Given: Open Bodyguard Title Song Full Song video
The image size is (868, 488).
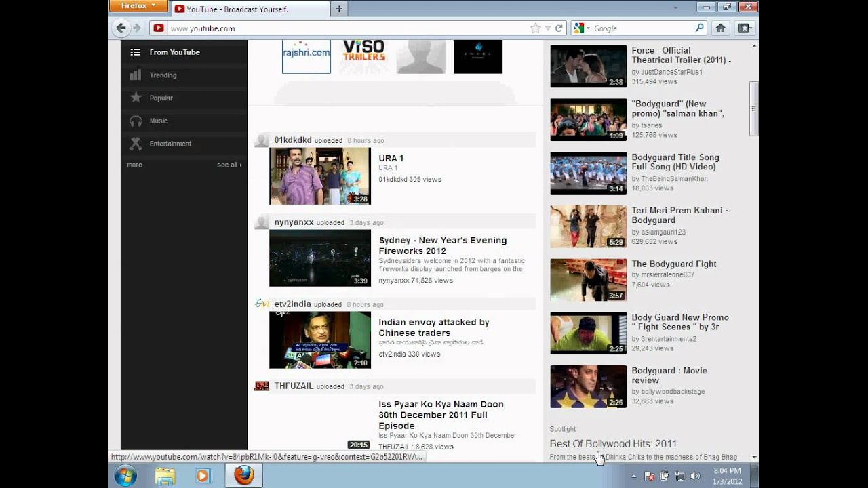Looking at the screenshot, I should [x=675, y=162].
